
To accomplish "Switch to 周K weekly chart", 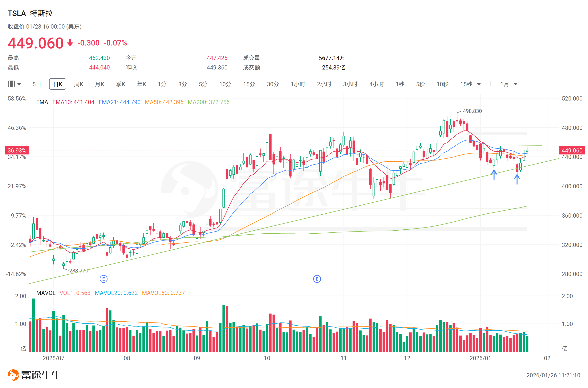I will (79, 84).
